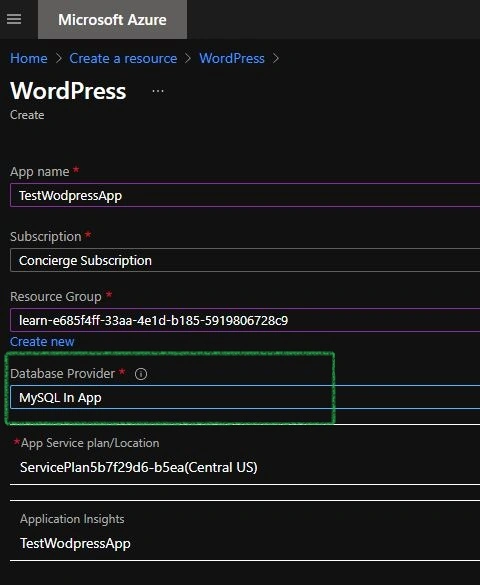Show Database Provider info tooltip icon
Image resolution: width=480 pixels, height=585 pixels.
coord(141,374)
